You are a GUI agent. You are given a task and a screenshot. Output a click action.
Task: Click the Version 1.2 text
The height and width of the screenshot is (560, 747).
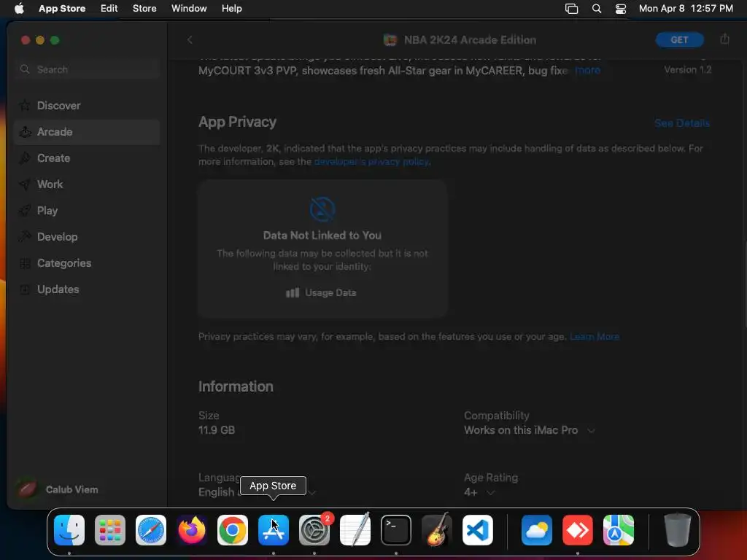pyautogui.click(x=687, y=69)
